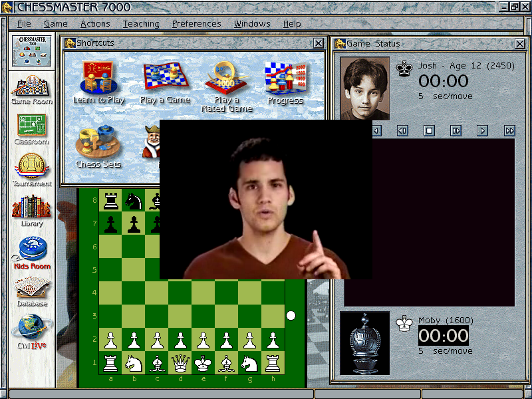This screenshot has height=399, width=532.
Task: Select the white pawn on d2
Action: click(180, 339)
